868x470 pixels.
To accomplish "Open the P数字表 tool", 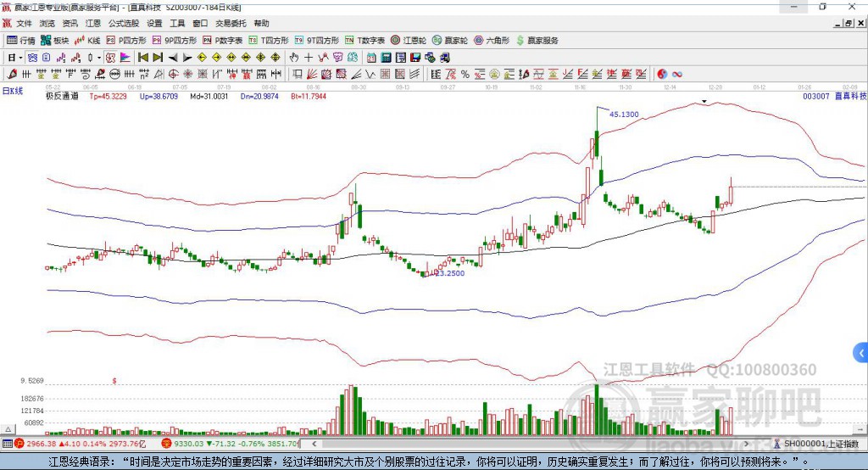I will pos(223,41).
